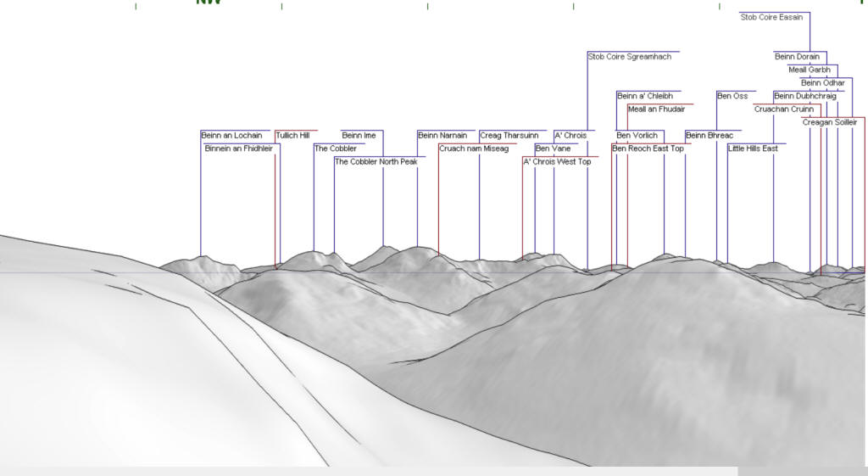The width and height of the screenshot is (868, 476).
Task: Click the A' Chrois West Top label
Action: pyautogui.click(x=557, y=162)
